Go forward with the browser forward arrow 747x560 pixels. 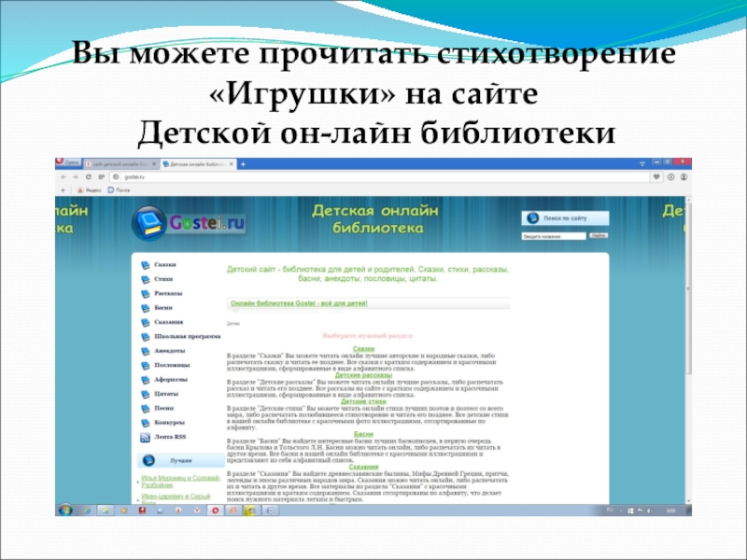point(76,176)
